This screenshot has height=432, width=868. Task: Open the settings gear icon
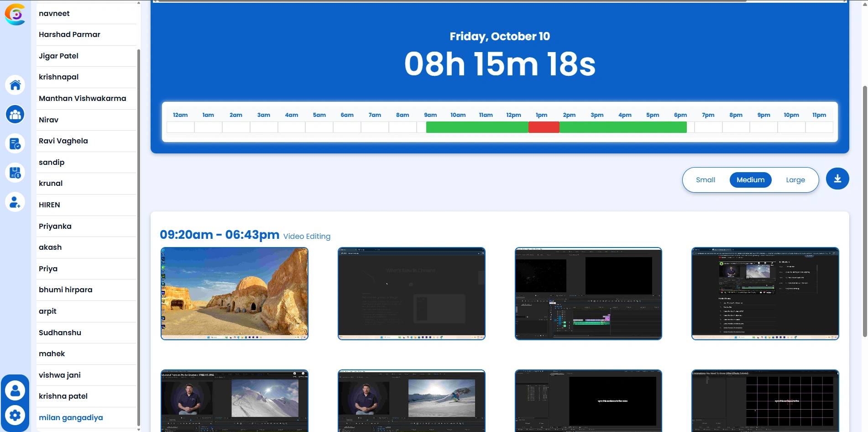click(15, 415)
